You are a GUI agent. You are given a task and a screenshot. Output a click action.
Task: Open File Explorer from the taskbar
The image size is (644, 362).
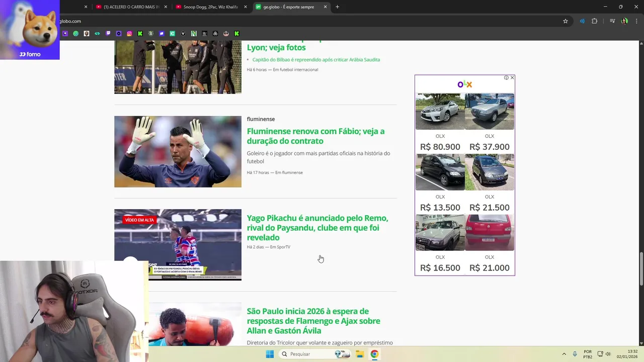point(360,354)
